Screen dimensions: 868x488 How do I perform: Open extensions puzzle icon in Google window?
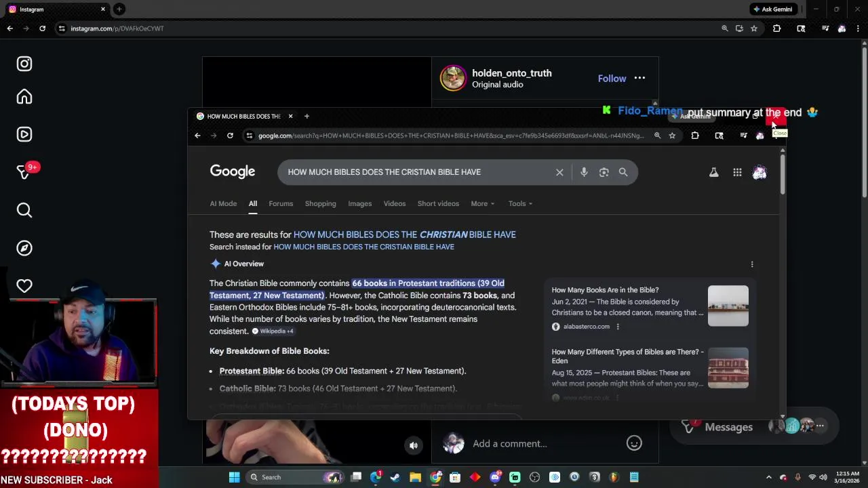point(695,136)
